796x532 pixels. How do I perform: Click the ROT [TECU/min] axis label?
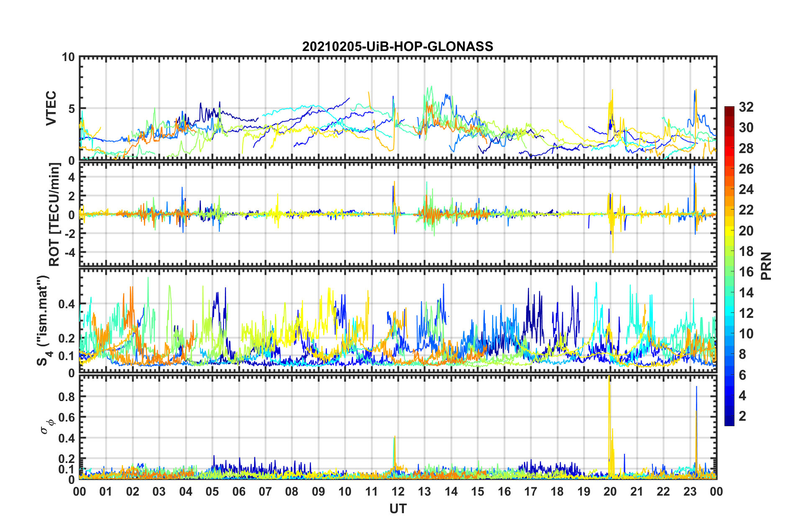[x=54, y=215]
